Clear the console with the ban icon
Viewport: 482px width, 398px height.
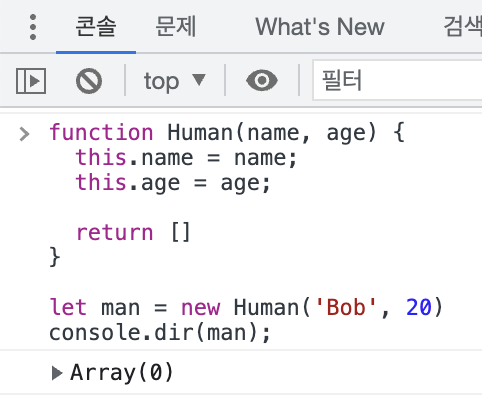coord(89,81)
